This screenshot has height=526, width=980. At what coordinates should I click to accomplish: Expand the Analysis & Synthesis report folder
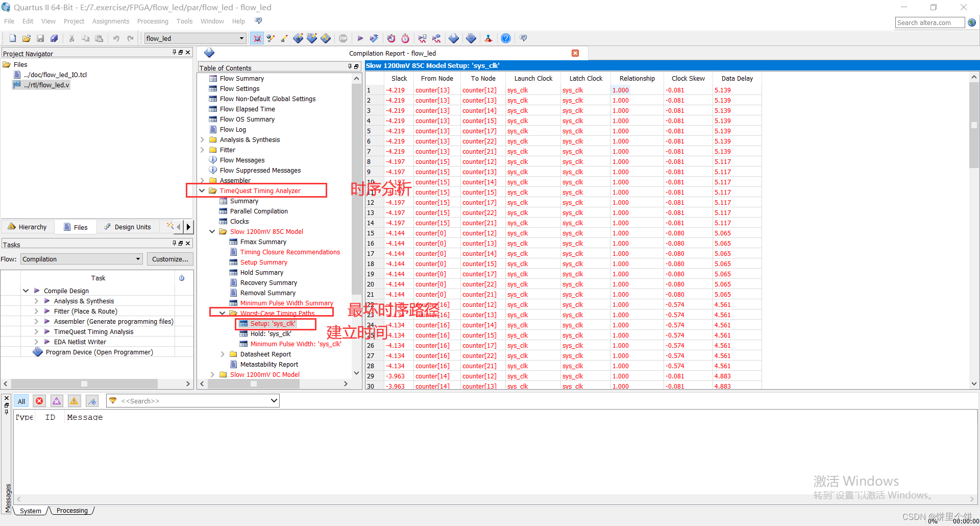pos(202,139)
